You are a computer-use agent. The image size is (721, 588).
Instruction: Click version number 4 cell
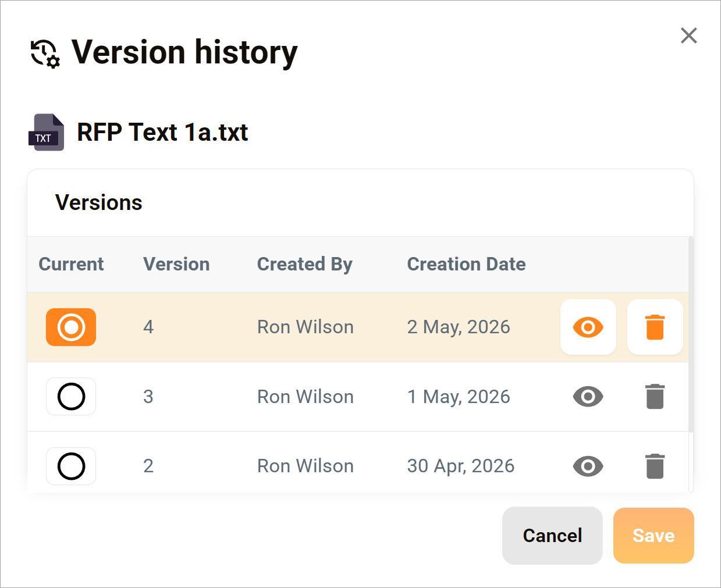tap(148, 327)
